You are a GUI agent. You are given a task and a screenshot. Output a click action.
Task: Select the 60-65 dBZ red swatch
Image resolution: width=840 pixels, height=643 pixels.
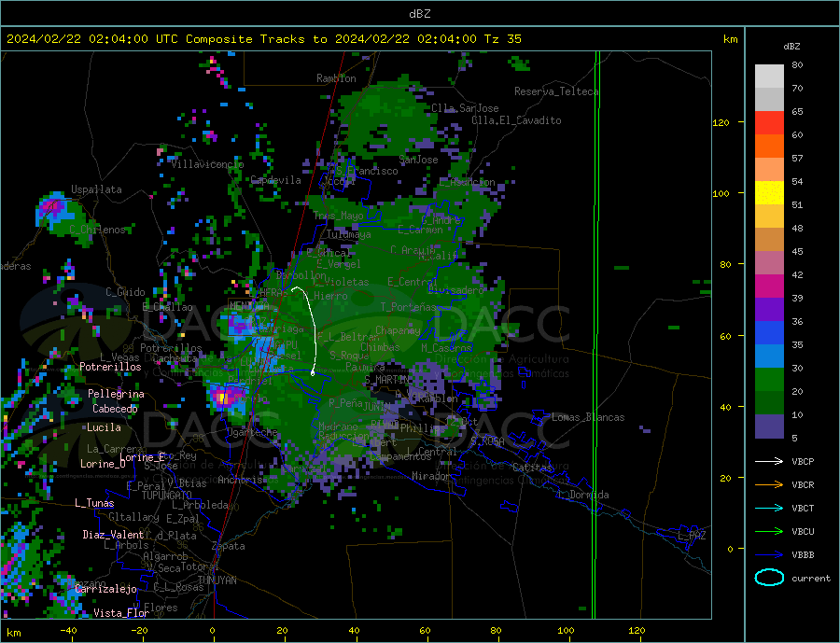[x=769, y=122]
